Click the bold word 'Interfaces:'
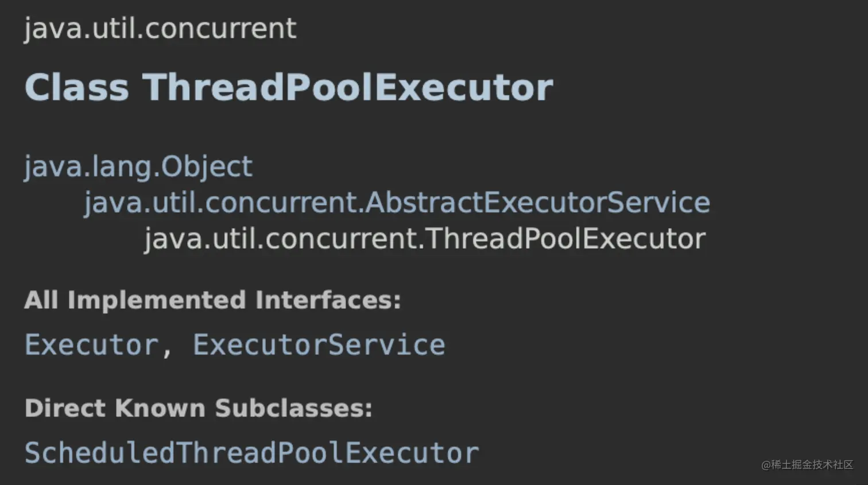This screenshot has height=485, width=868. [328, 300]
